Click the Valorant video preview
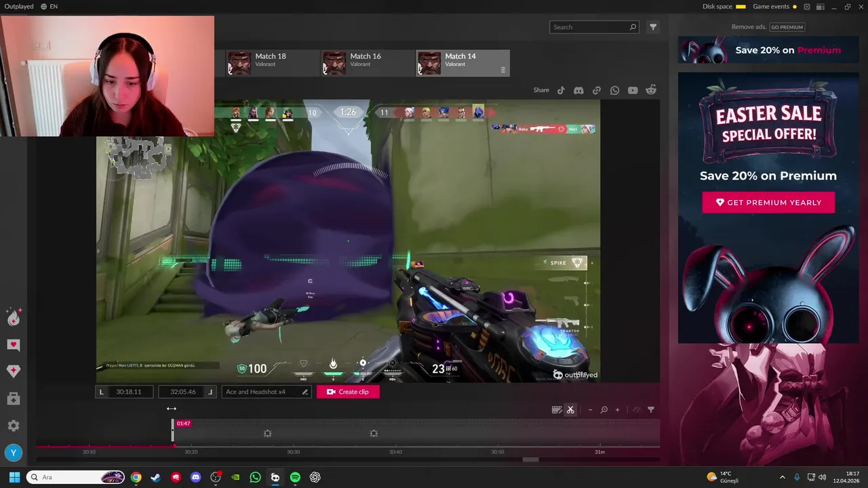Viewport: 868px width, 488px height. (348, 241)
